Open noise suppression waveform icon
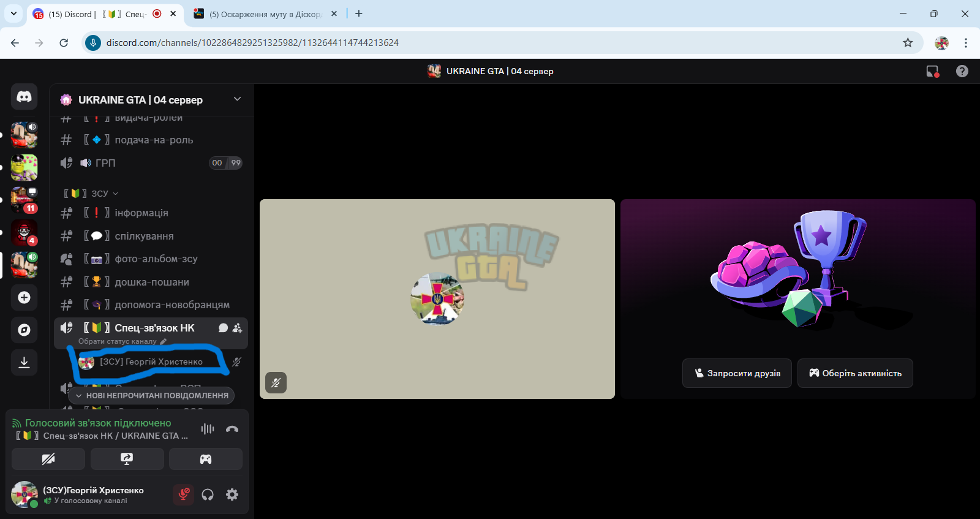The image size is (980, 519). [208, 429]
